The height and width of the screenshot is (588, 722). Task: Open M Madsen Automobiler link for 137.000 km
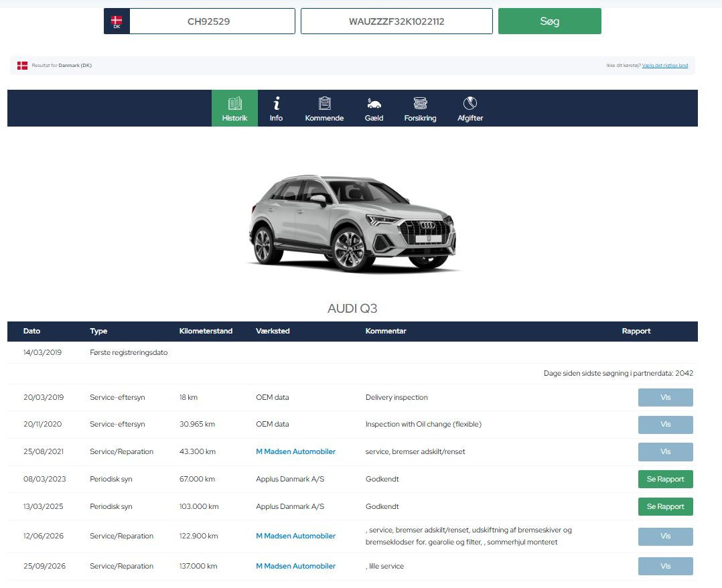[295, 567]
